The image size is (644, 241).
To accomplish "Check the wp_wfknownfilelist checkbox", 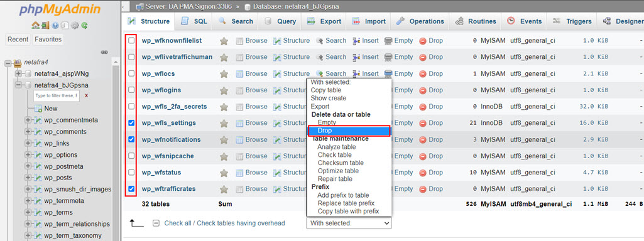I will coord(131,41).
